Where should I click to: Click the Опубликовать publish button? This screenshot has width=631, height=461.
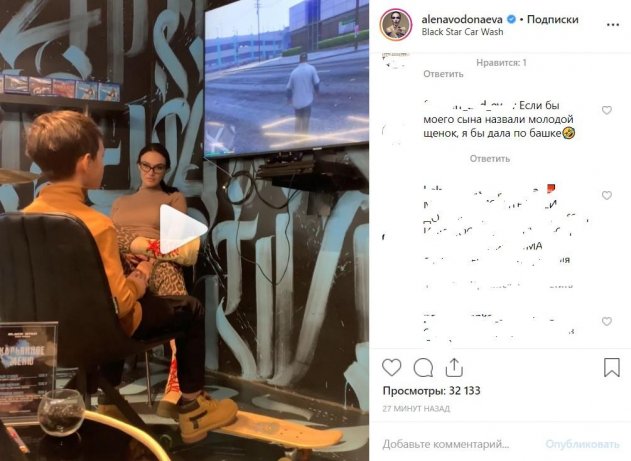(582, 444)
